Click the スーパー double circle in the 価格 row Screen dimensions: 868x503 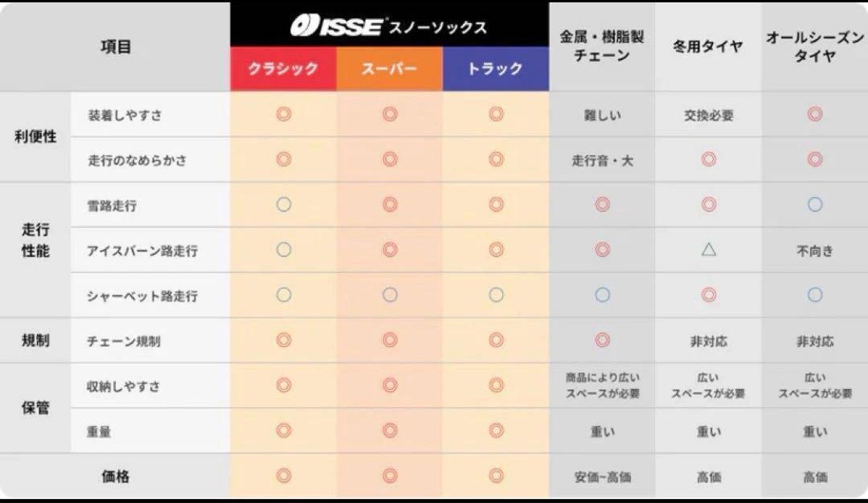click(x=390, y=476)
